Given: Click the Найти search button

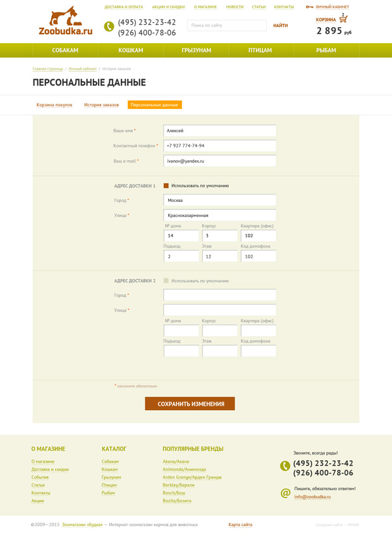Looking at the screenshot, I should click(280, 26).
